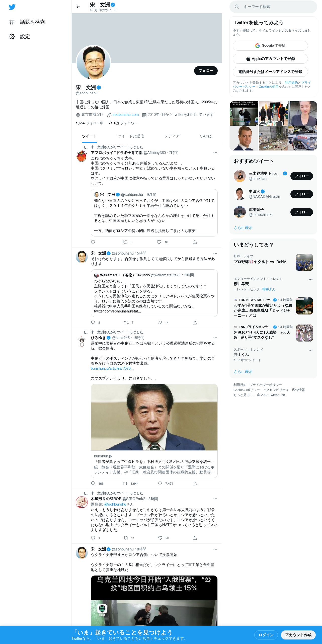The width and height of the screenshot is (322, 644).
Task: Follow 南場智子 account
Action: (301, 212)
